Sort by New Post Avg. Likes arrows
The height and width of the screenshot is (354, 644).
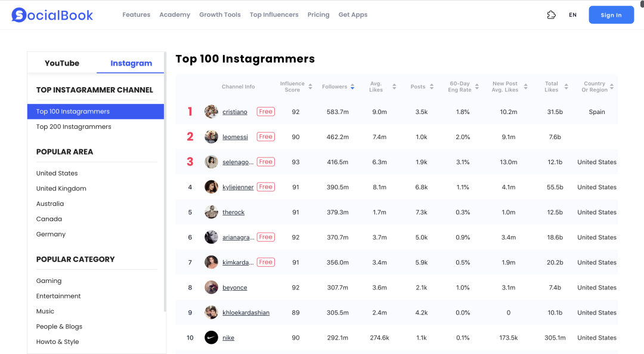point(526,87)
